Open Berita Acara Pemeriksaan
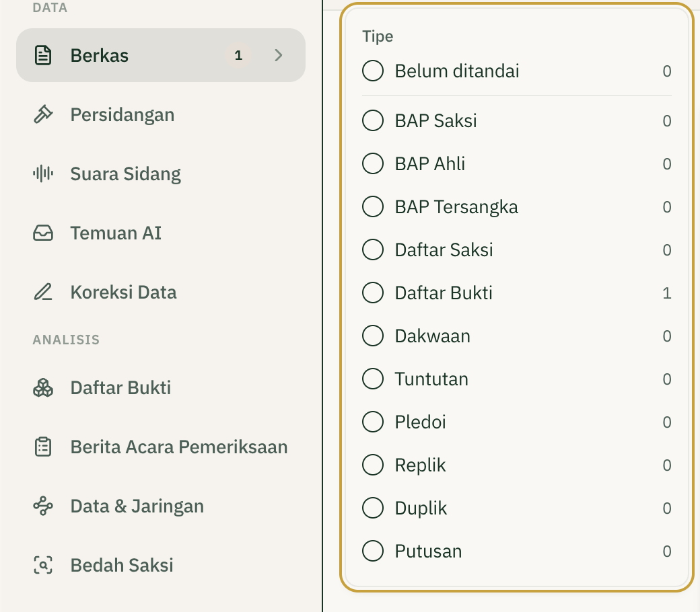The width and height of the screenshot is (700, 612). (161, 447)
